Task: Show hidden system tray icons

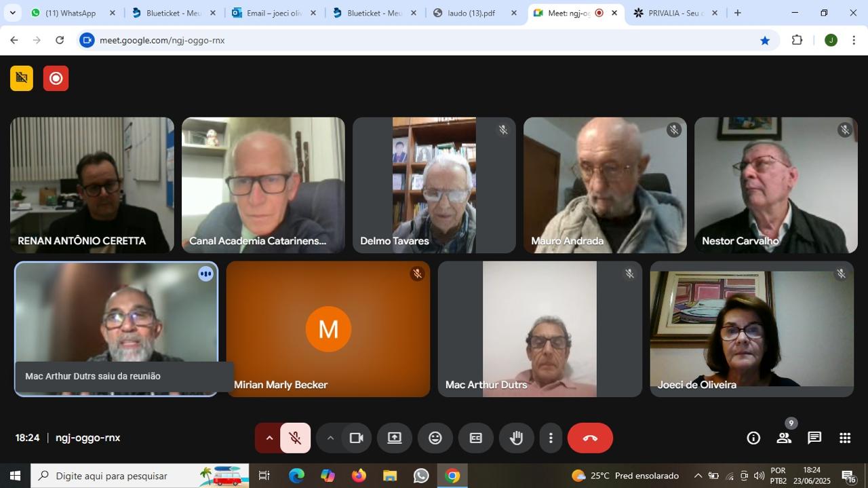Action: 697,476
